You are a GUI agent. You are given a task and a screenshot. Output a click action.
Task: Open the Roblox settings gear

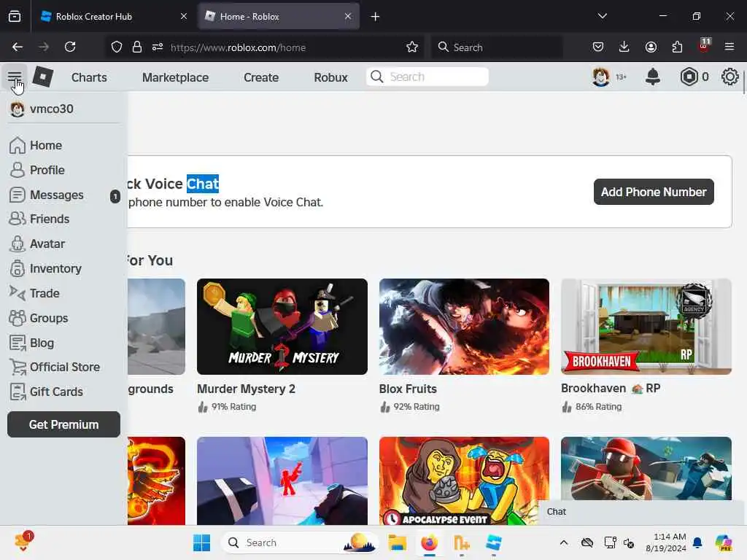[729, 77]
